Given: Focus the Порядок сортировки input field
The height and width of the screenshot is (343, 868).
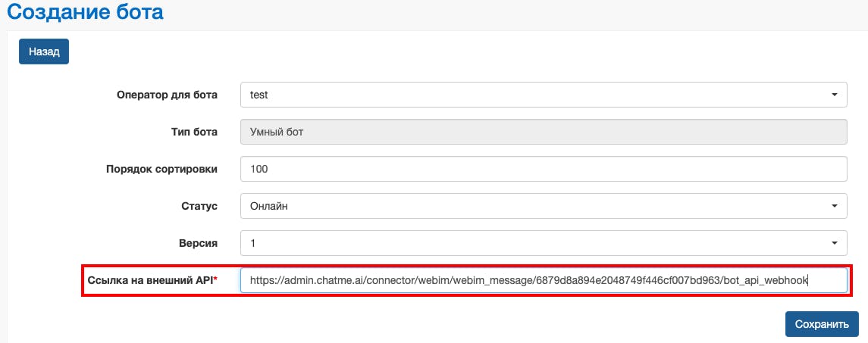Looking at the screenshot, I should point(543,169).
